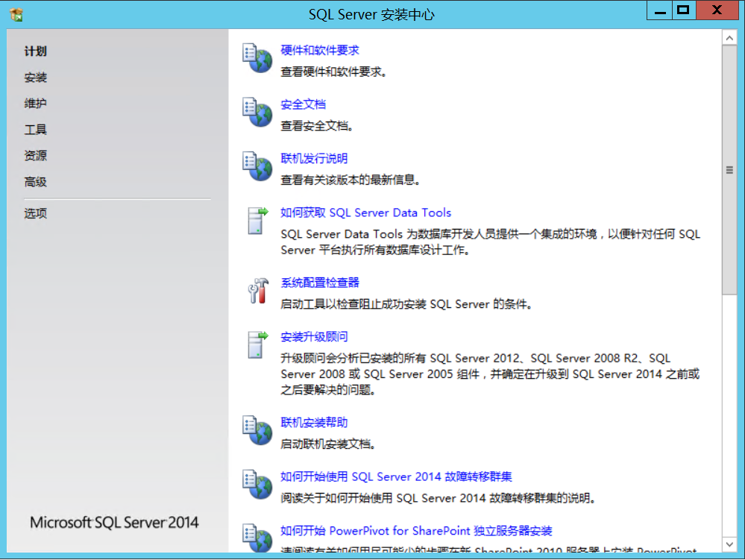Open the 安全文档 link

pos(301,104)
